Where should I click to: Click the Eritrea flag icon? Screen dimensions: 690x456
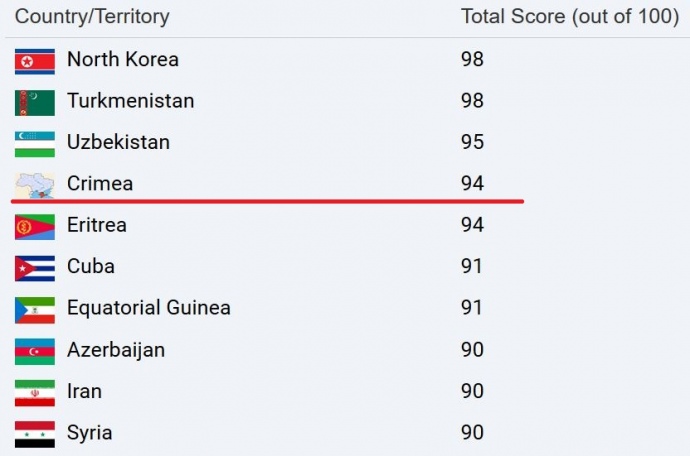[x=34, y=226]
